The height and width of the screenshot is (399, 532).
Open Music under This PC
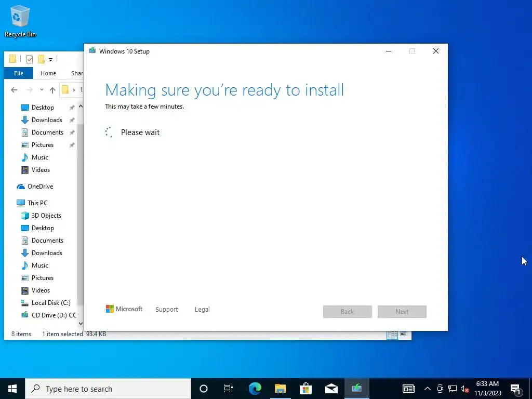pyautogui.click(x=39, y=265)
